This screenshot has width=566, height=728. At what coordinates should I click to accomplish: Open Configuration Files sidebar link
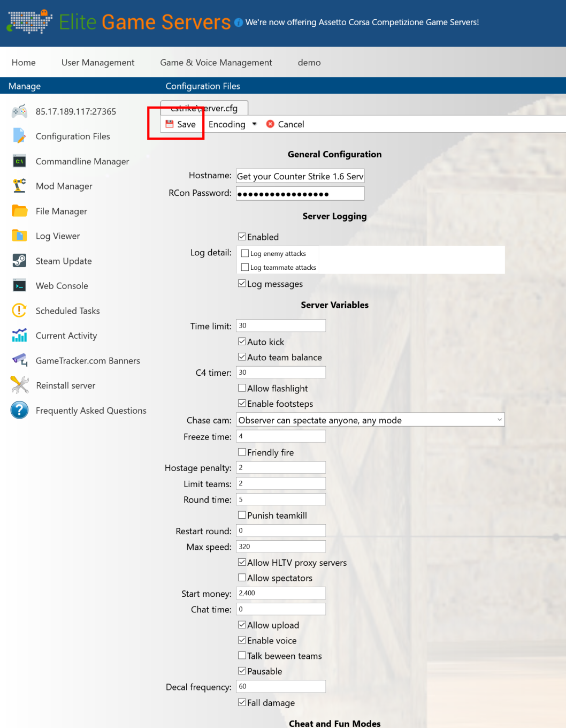[73, 136]
